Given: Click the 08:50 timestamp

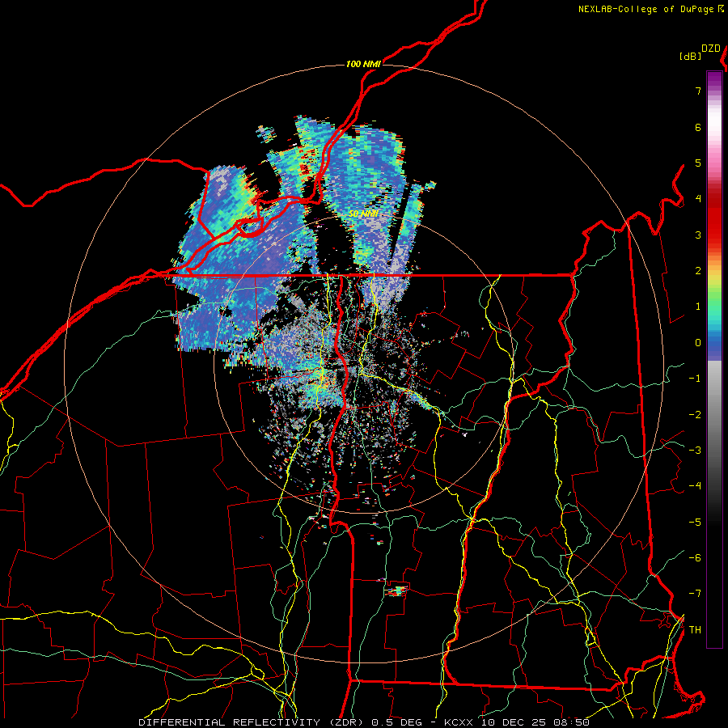Looking at the screenshot, I should [x=571, y=722].
